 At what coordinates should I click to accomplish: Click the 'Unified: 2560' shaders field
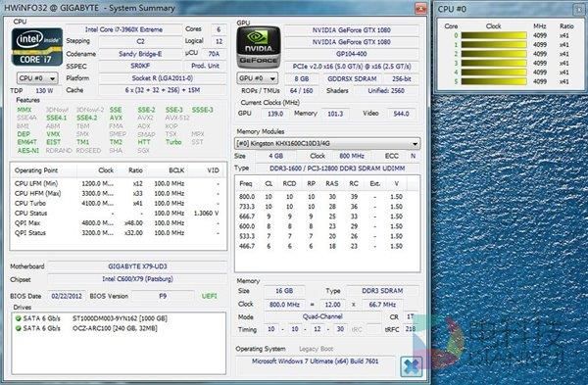(x=386, y=91)
